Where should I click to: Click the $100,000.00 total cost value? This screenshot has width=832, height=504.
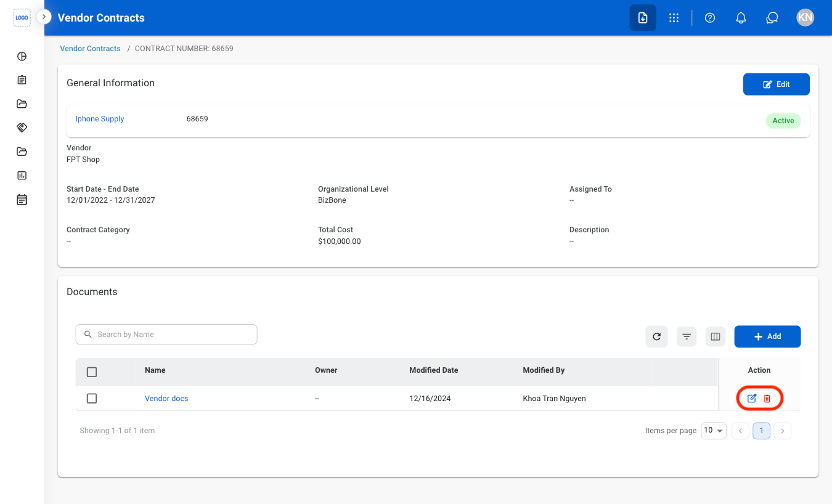(x=340, y=242)
